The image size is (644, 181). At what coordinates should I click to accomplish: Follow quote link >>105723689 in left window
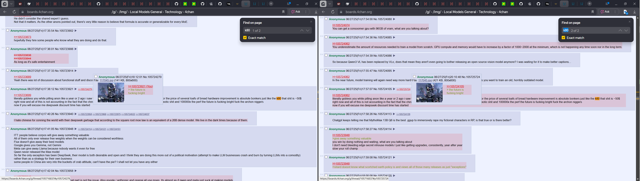pos(23,77)
